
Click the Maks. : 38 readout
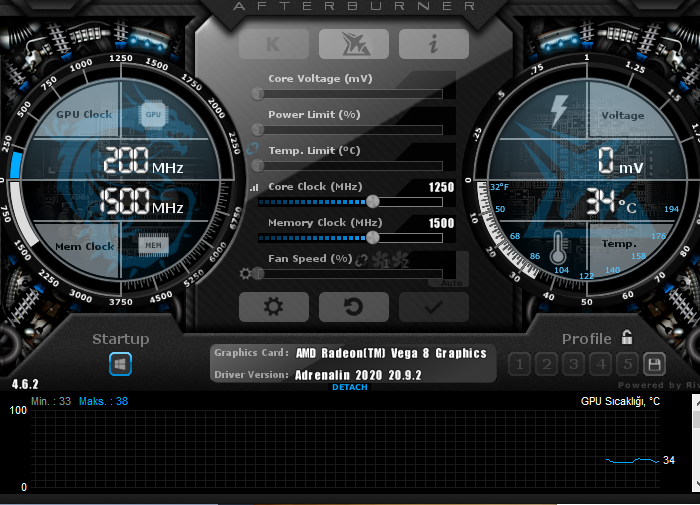click(x=104, y=401)
